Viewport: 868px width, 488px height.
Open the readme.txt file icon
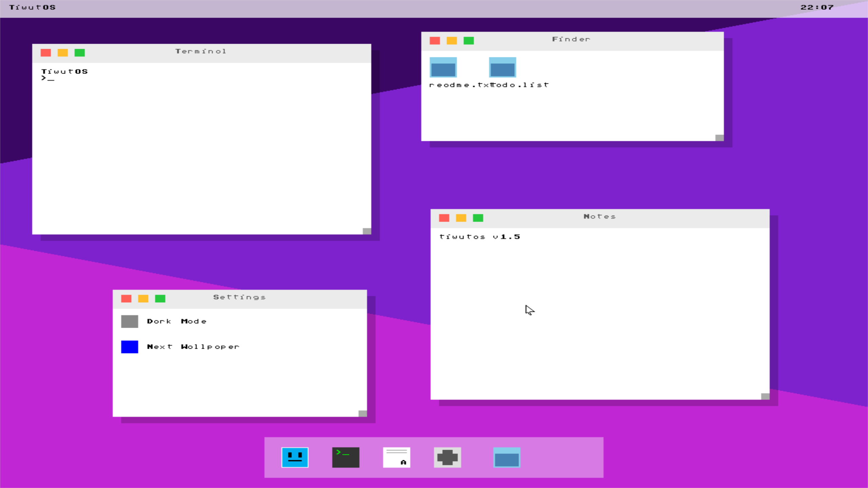click(443, 67)
